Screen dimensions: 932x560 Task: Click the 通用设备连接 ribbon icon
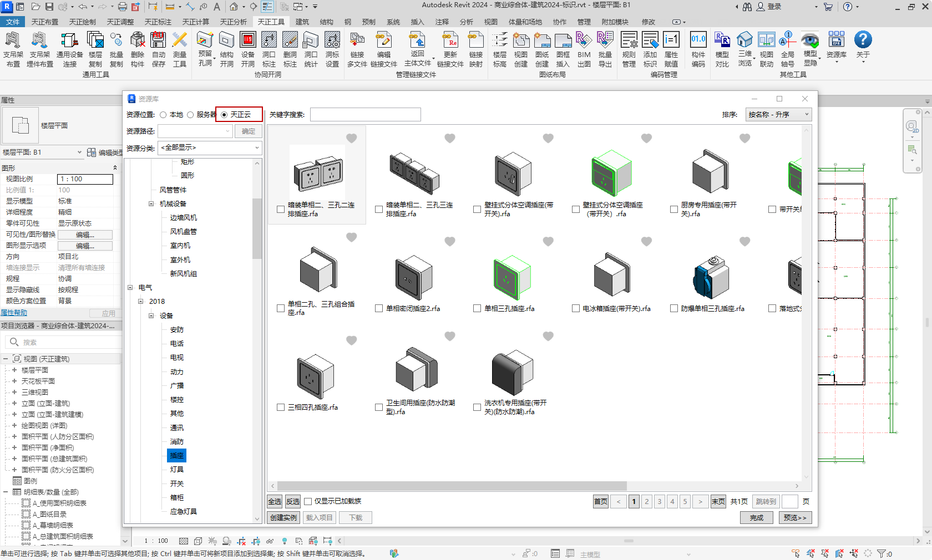(x=69, y=49)
